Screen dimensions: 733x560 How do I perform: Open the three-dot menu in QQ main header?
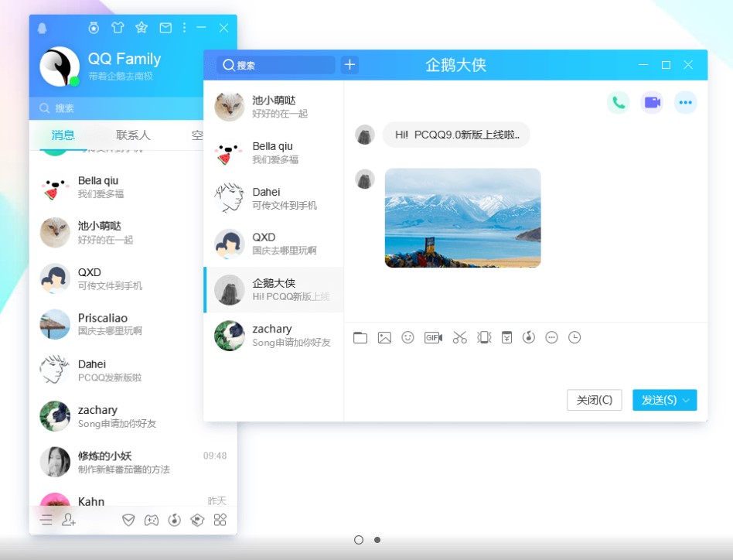(184, 28)
